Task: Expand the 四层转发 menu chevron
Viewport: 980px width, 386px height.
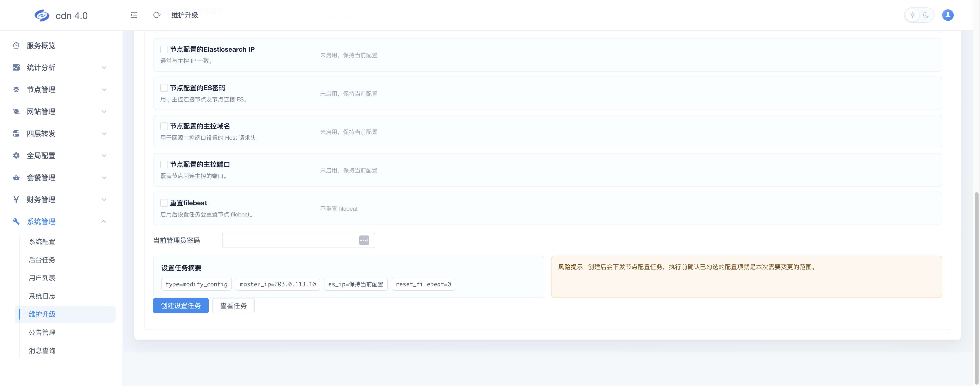Action: tap(104, 133)
